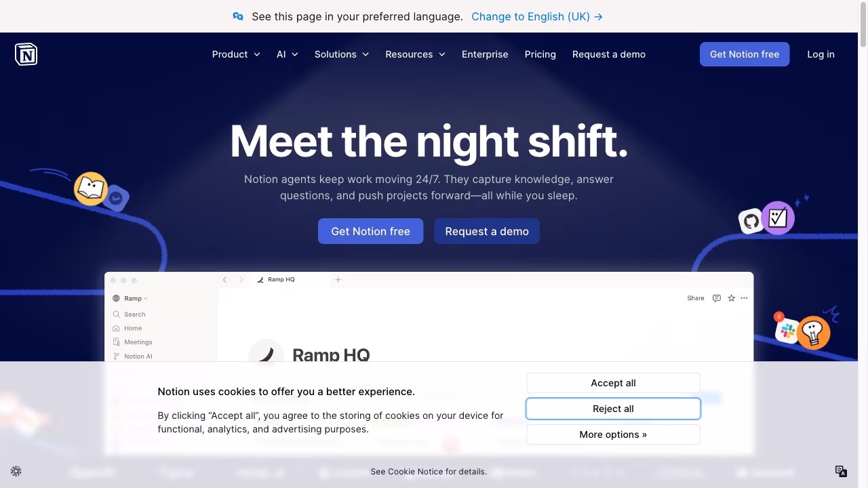The image size is (868, 488).
Task: Click the comments icon in mockup
Action: click(x=717, y=298)
